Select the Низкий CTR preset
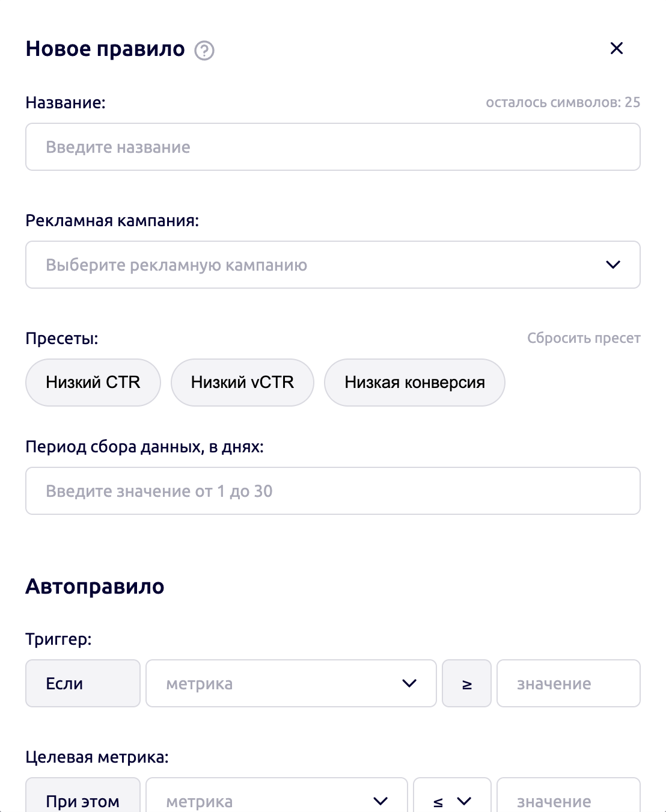 point(93,382)
